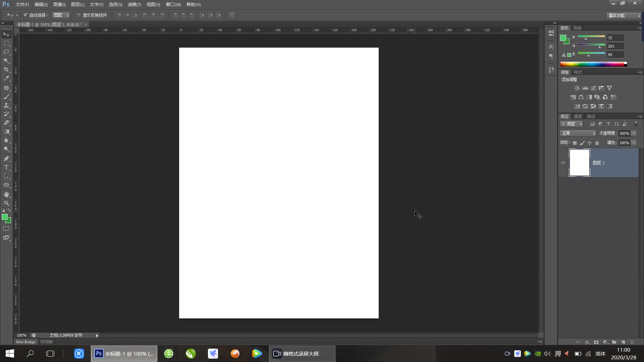Open the Filter menu
The image size is (644, 362).
pyautogui.click(x=134, y=4)
